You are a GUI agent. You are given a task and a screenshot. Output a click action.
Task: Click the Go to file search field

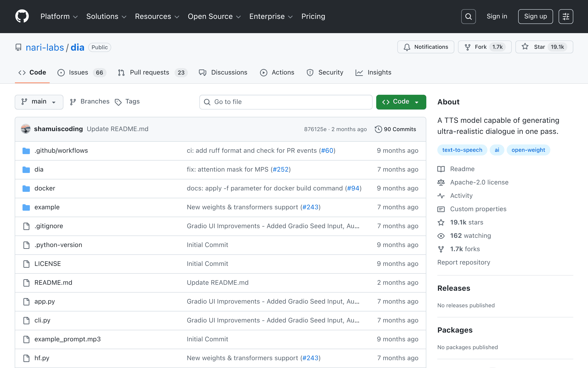point(286,102)
